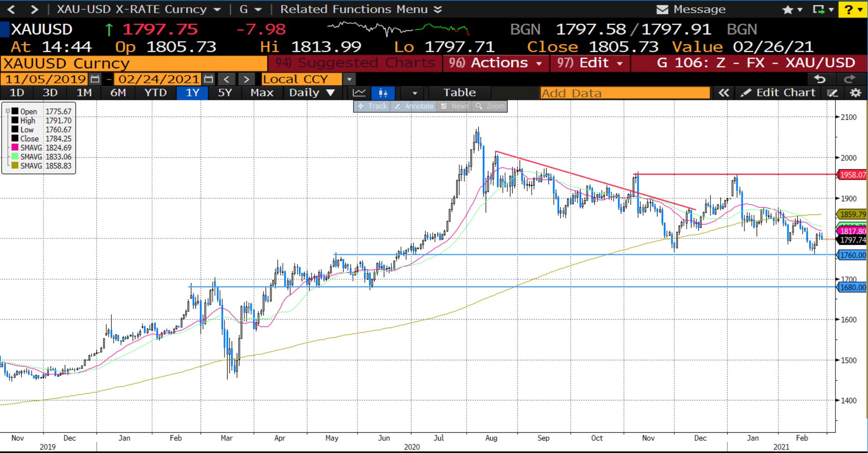Select the YTD time range tab
Image resolution: width=868 pixels, height=453 pixels.
[155, 93]
